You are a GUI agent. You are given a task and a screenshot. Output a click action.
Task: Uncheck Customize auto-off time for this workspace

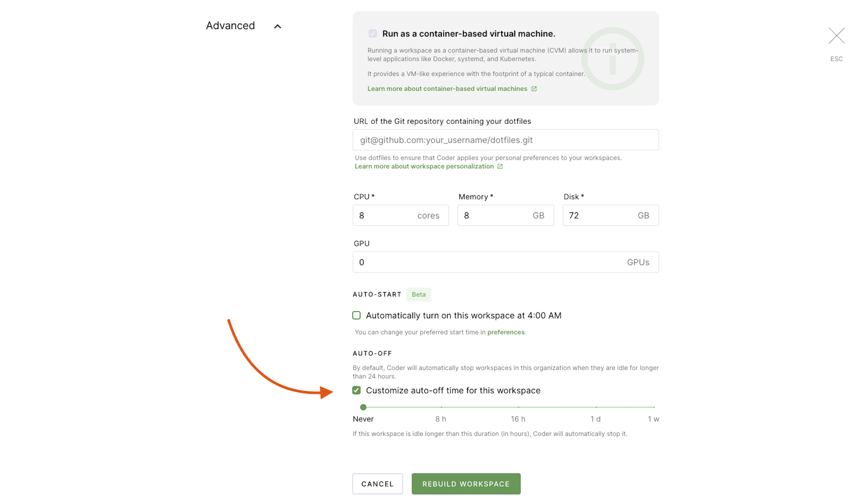(356, 390)
